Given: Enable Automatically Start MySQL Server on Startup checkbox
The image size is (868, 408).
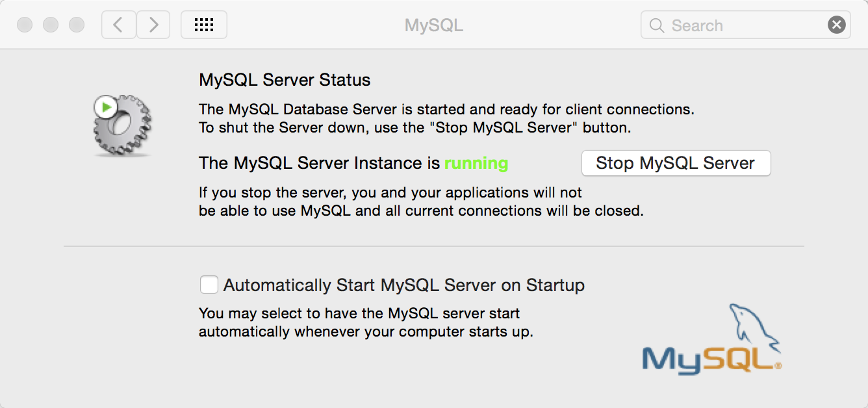Looking at the screenshot, I should [x=209, y=285].
